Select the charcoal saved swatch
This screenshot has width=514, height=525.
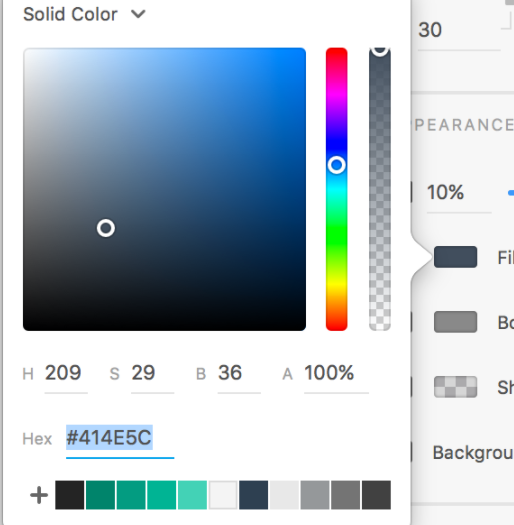(376, 495)
